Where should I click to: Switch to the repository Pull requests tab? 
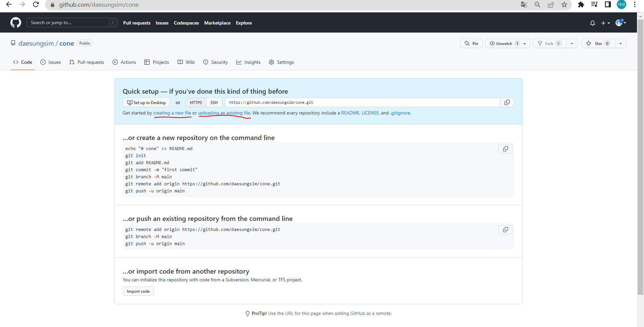(x=87, y=62)
